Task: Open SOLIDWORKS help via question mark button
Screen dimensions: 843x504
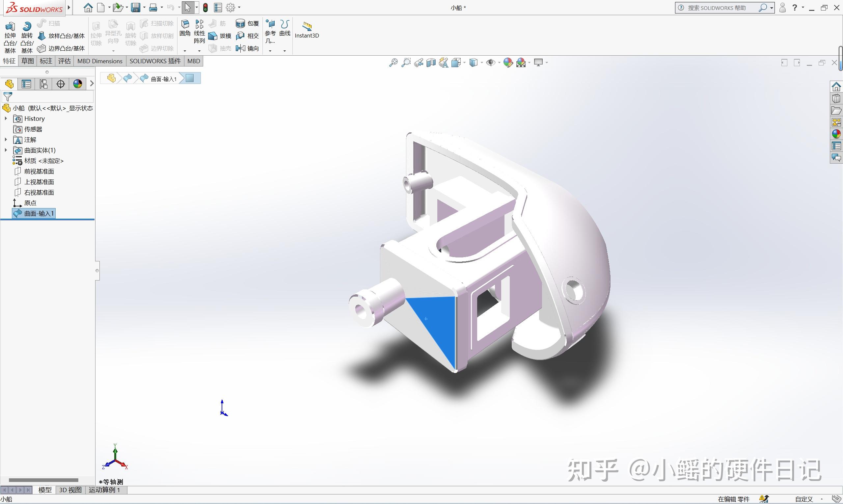Action: coord(795,7)
